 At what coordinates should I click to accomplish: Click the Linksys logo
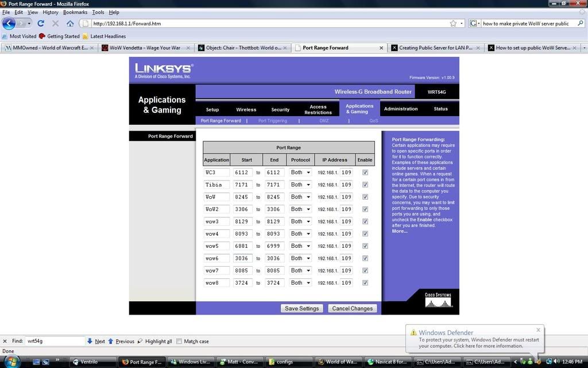(164, 70)
